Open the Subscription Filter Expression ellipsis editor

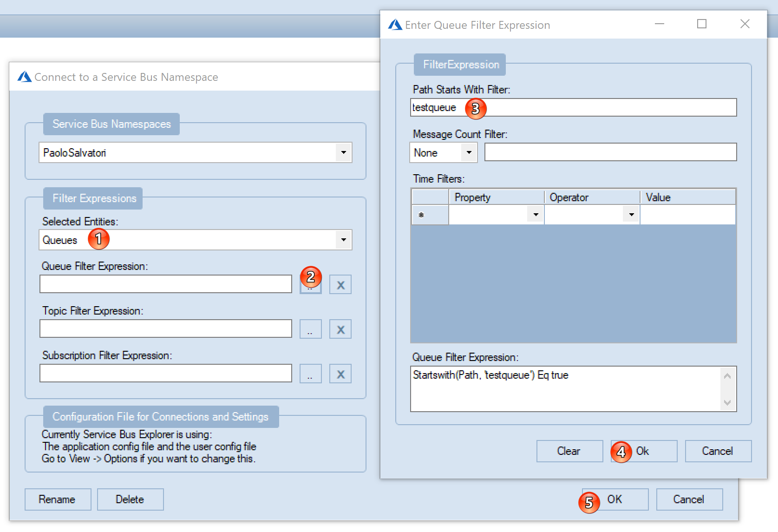click(310, 373)
